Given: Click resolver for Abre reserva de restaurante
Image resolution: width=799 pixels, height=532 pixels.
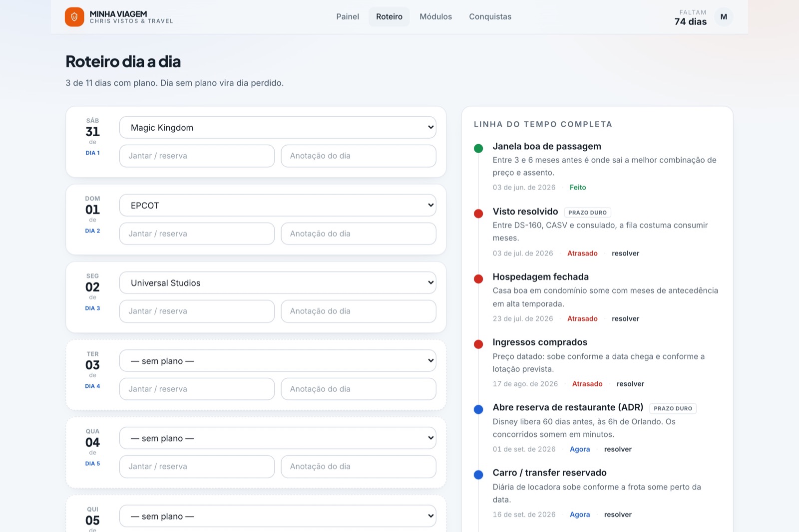Looking at the screenshot, I should coord(618,449).
